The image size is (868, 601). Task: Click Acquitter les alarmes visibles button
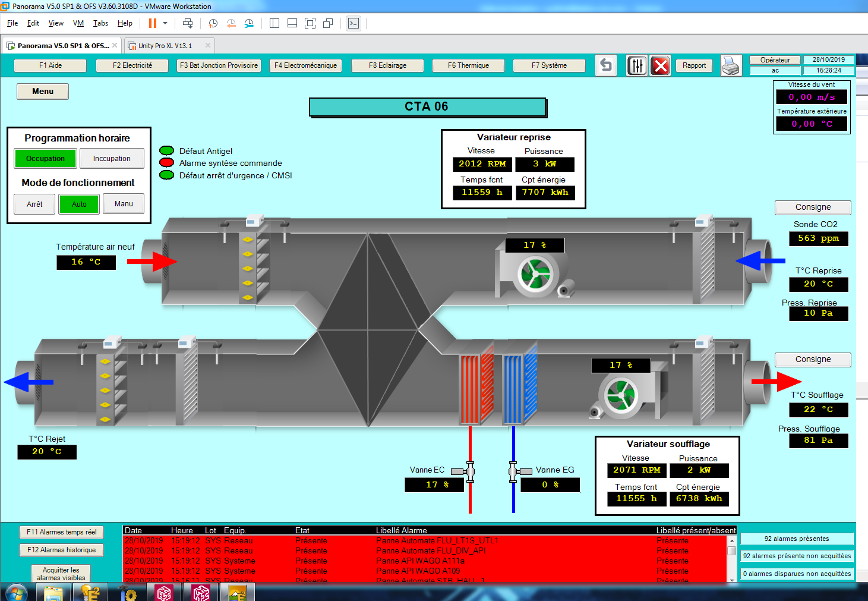click(x=61, y=574)
